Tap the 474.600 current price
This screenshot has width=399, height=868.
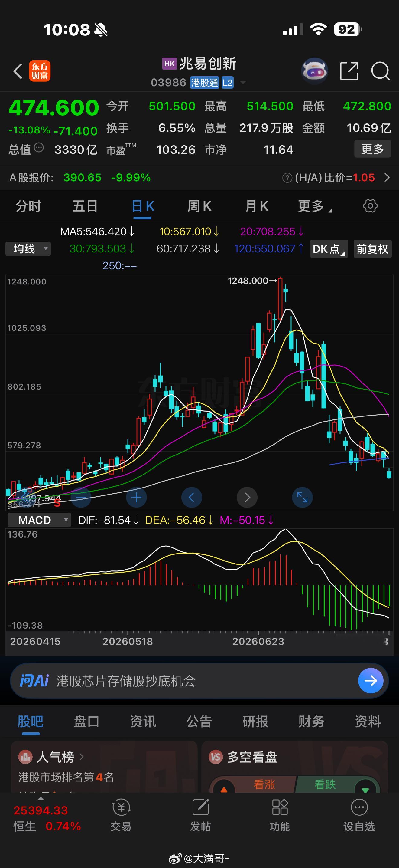(x=54, y=108)
